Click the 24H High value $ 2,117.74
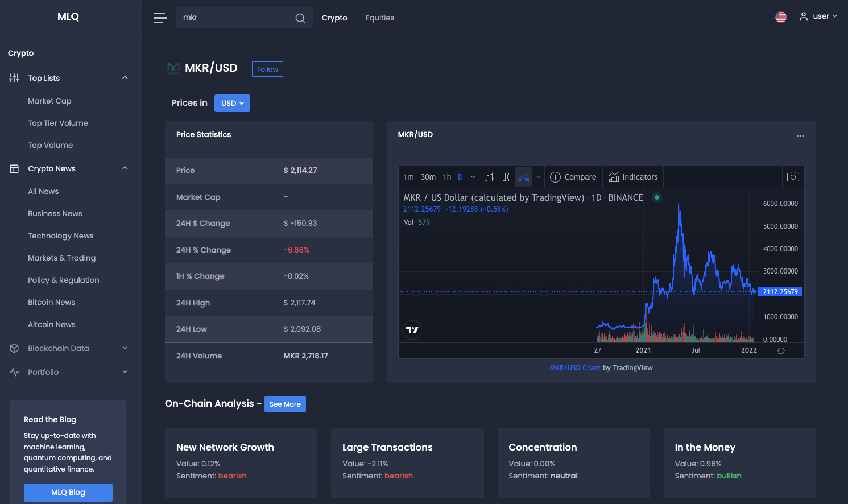 coord(299,303)
